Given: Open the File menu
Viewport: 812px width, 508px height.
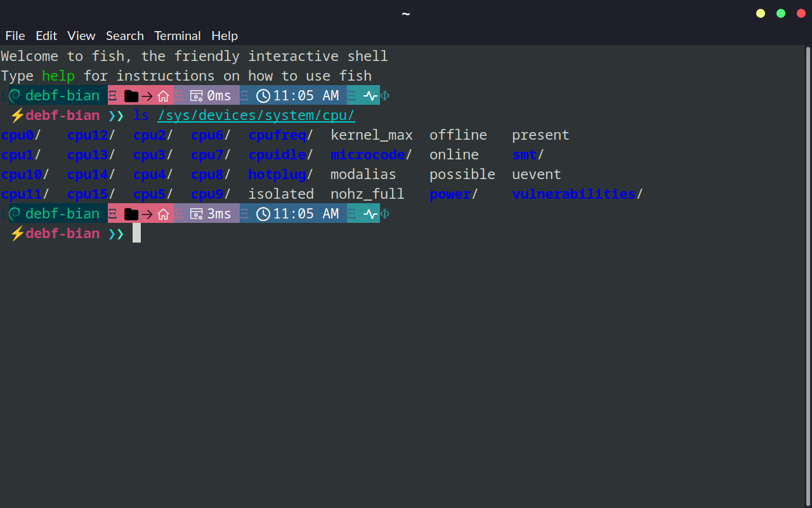Looking at the screenshot, I should pos(15,36).
